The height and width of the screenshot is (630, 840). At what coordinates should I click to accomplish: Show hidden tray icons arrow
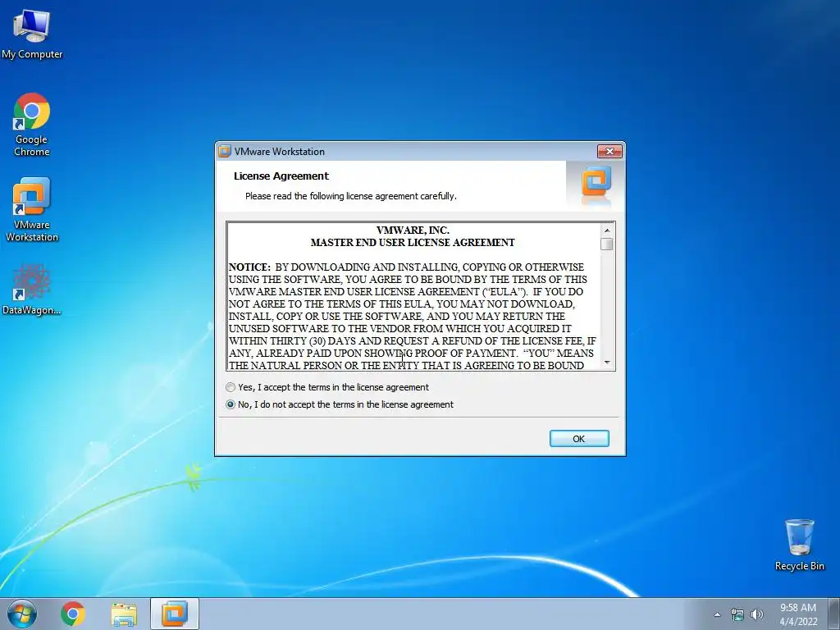point(717,614)
